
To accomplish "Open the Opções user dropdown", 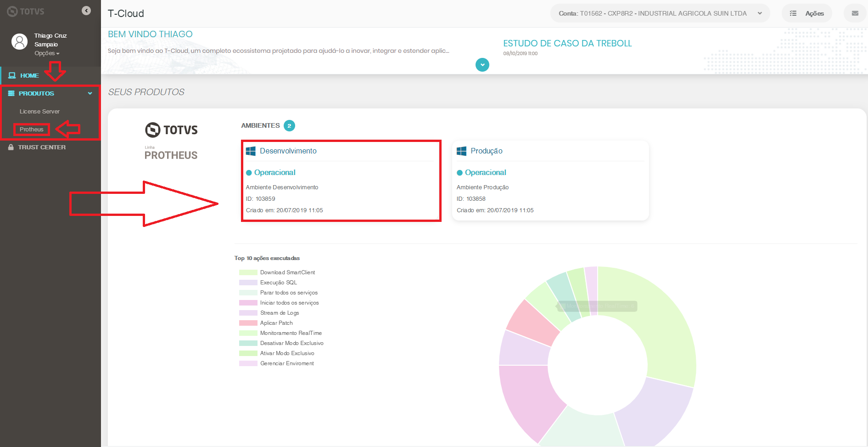I will (47, 53).
